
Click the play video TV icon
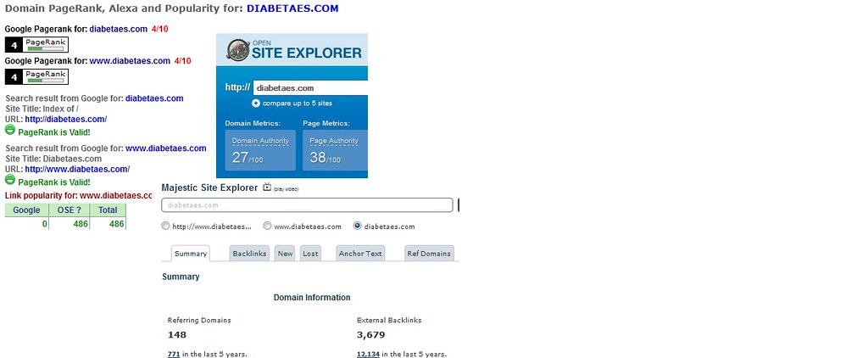[x=267, y=187]
